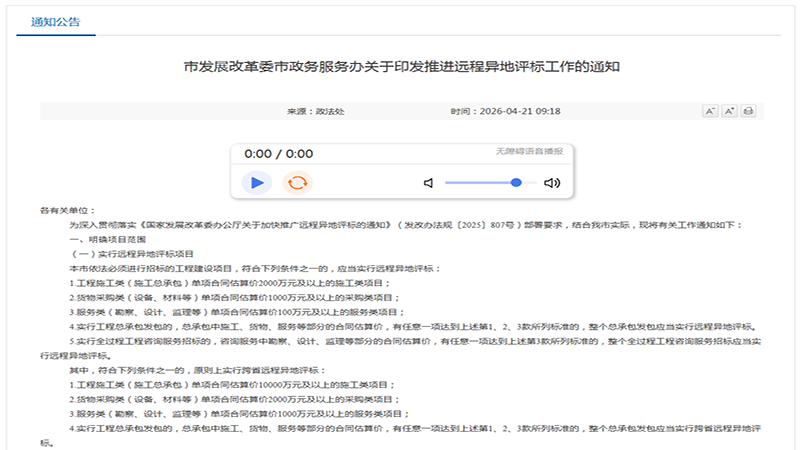Play the accessibility voice broadcast
Image resolution: width=800 pixels, height=450 pixels.
point(257,183)
